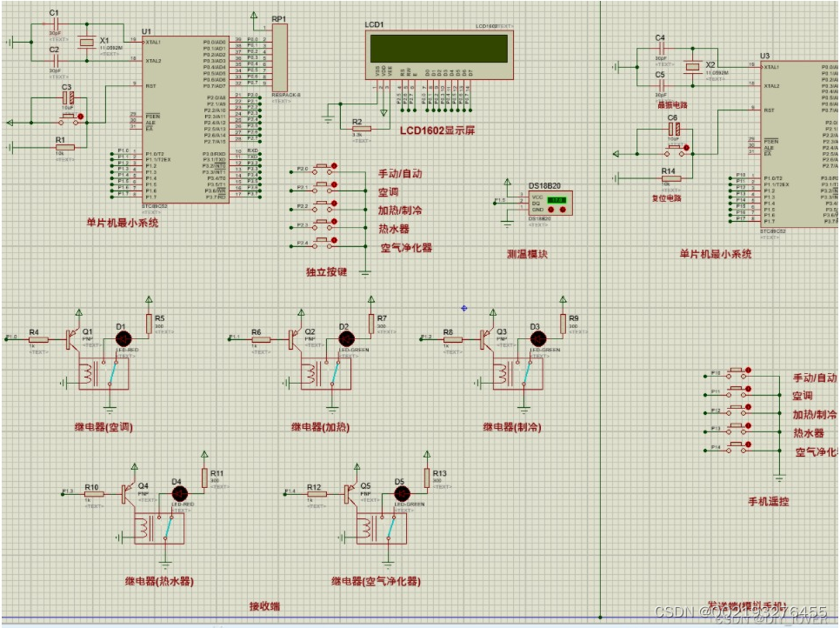Select the LCD1 display component
Screen dimensions: 840x628
(439, 55)
